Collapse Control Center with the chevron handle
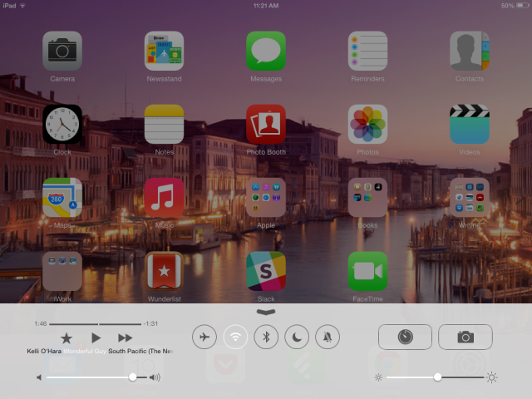Screen dimensions: 532x399 click(x=266, y=312)
